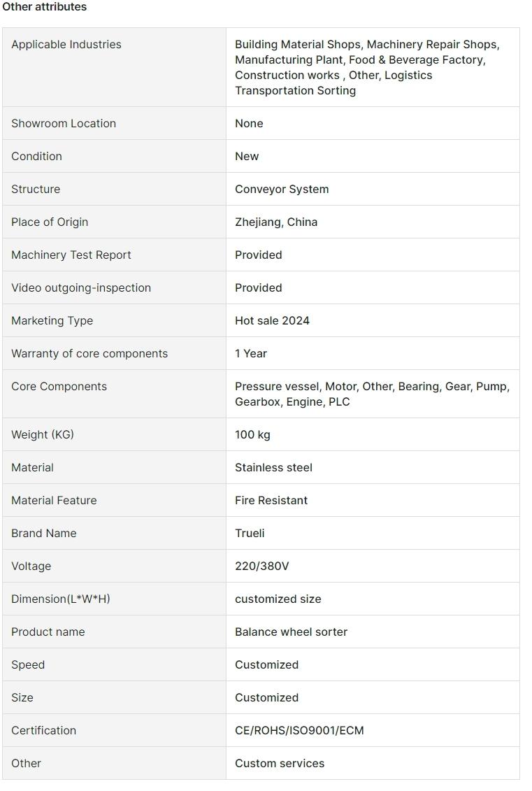Click the 'Core Components' label cell
This screenshot has width=532, height=791.
(x=59, y=387)
